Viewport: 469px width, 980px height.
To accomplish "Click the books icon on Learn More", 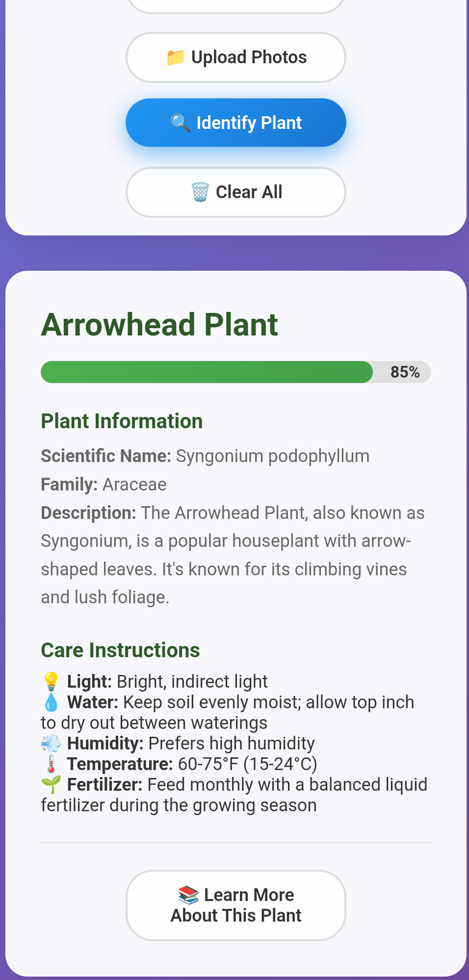I will (x=188, y=895).
